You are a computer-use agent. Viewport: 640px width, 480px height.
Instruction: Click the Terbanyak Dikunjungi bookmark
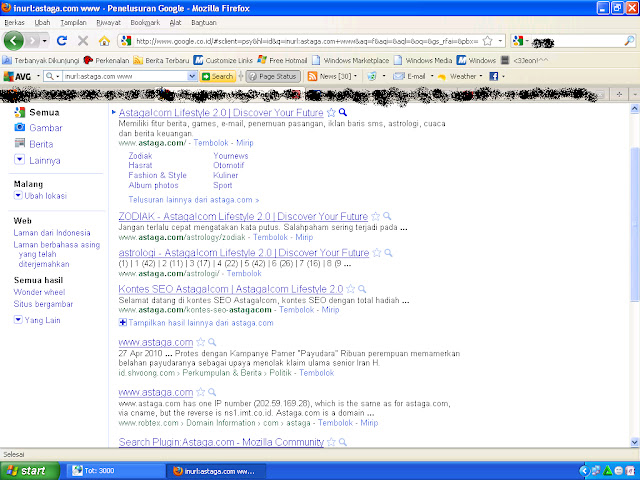point(41,60)
